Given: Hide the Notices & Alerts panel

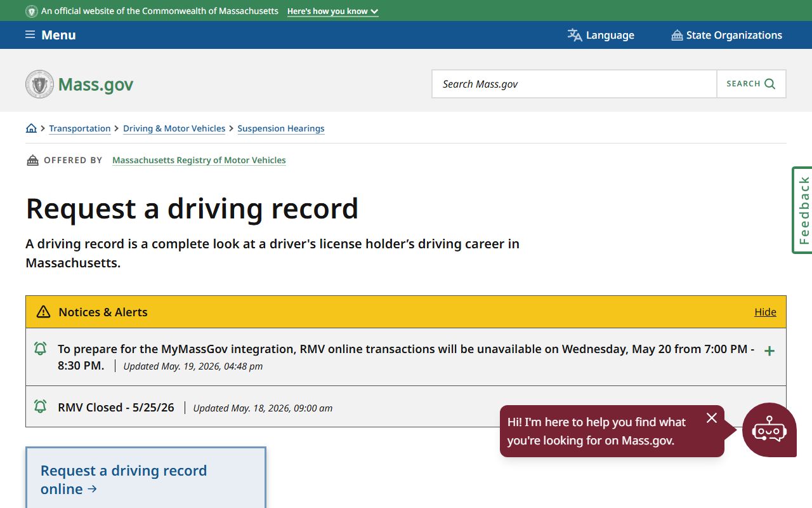Looking at the screenshot, I should (765, 312).
